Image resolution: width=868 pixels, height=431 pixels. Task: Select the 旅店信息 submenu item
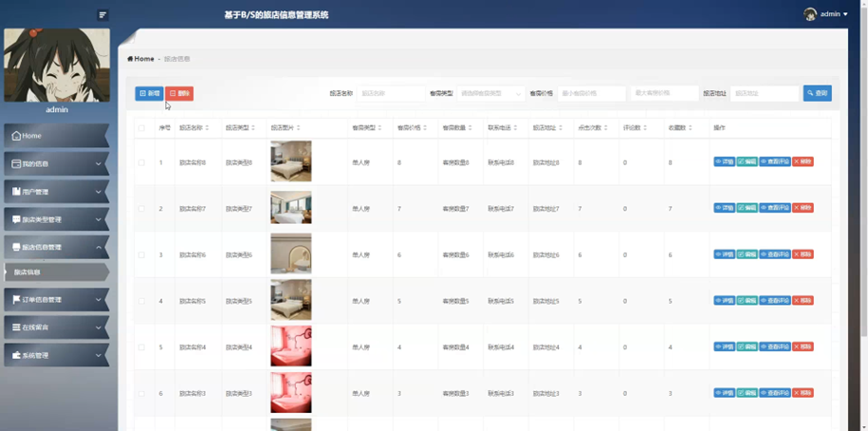pos(56,272)
